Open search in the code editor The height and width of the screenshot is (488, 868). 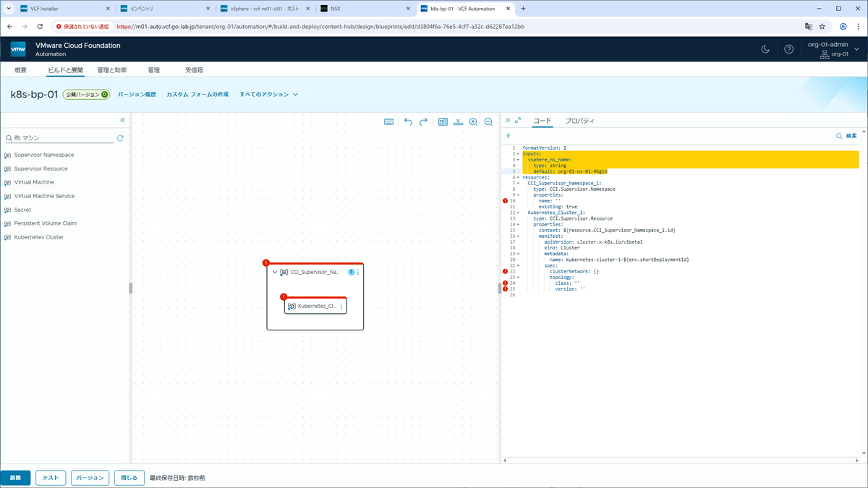pos(846,136)
